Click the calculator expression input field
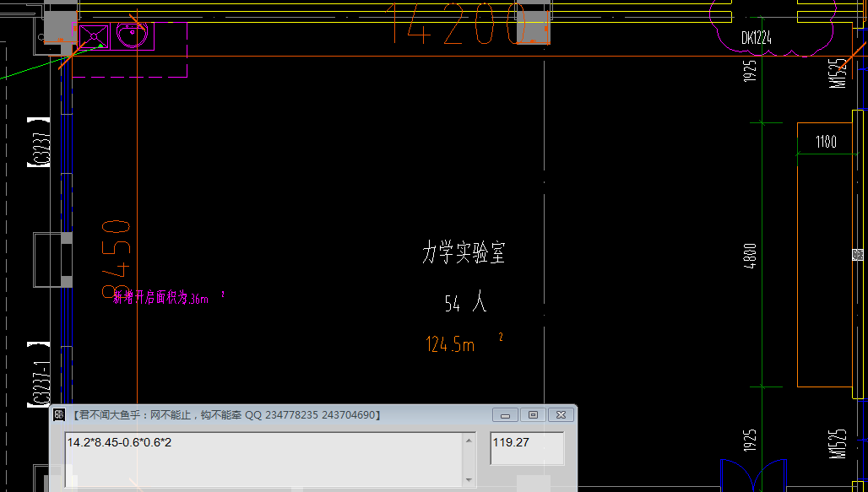Viewport: 868px width, 492px height. click(x=264, y=460)
